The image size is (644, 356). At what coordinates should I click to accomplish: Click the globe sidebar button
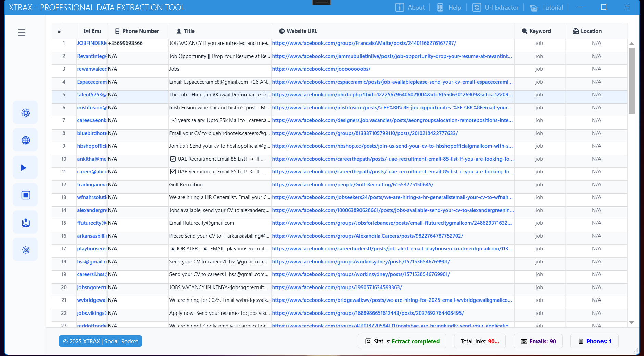26,140
